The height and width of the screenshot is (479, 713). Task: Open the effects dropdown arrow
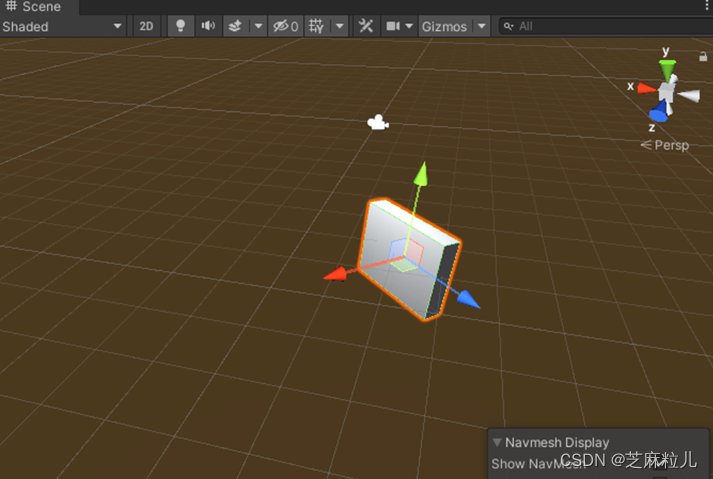(258, 26)
